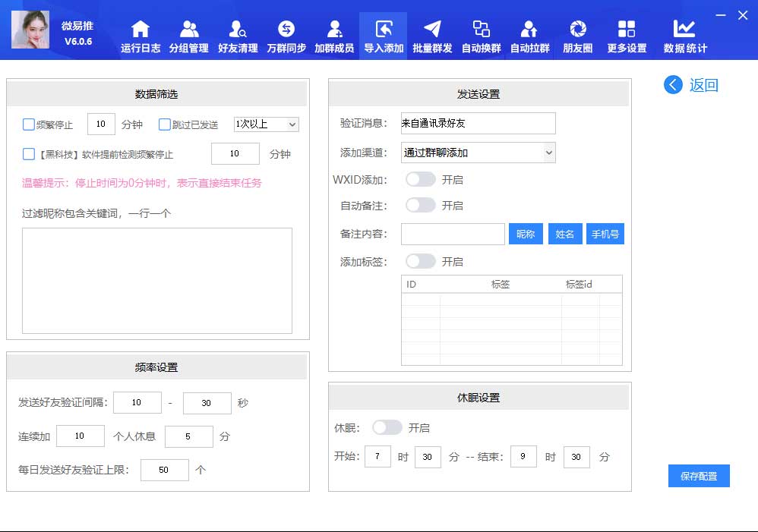
Task: Click the 朋友圈 camera shutter icon
Action: (x=578, y=30)
